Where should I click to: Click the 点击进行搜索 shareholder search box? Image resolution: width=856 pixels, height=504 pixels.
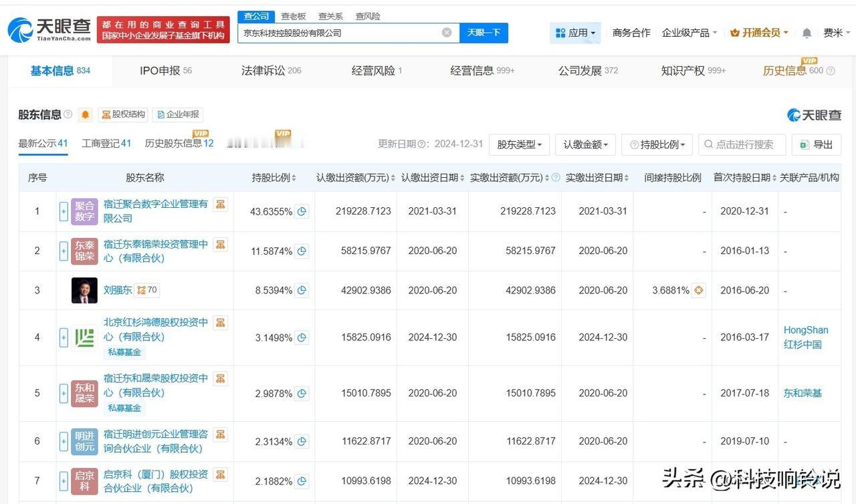pos(742,144)
